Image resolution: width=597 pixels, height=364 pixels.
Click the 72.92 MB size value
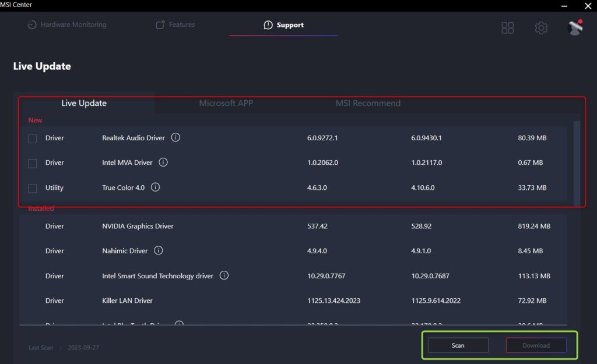pos(532,301)
